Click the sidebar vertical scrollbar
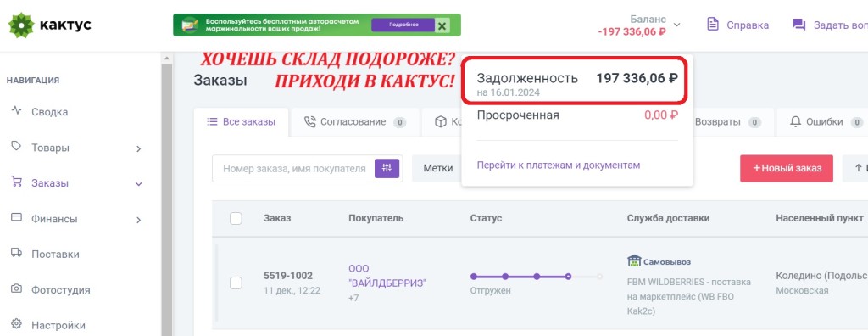868x336 pixels. (167, 199)
